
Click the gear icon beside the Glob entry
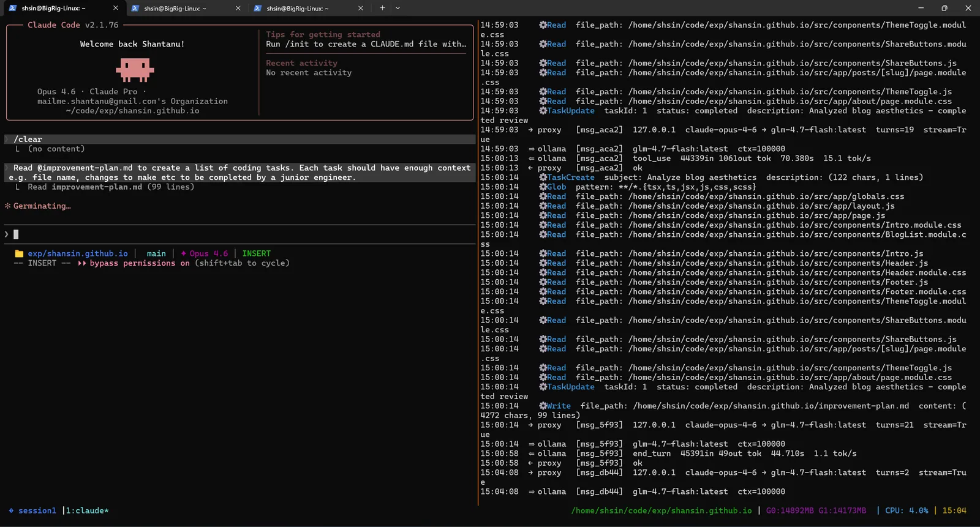[x=543, y=187]
